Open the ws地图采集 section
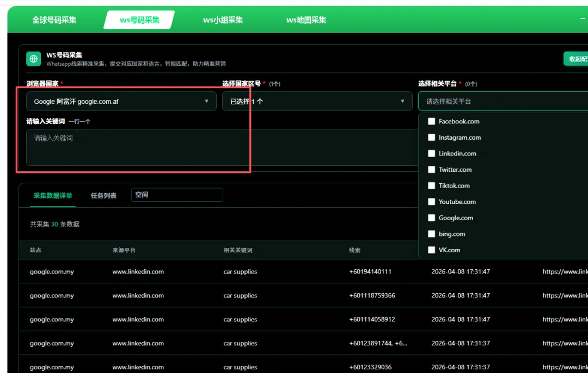 point(305,20)
